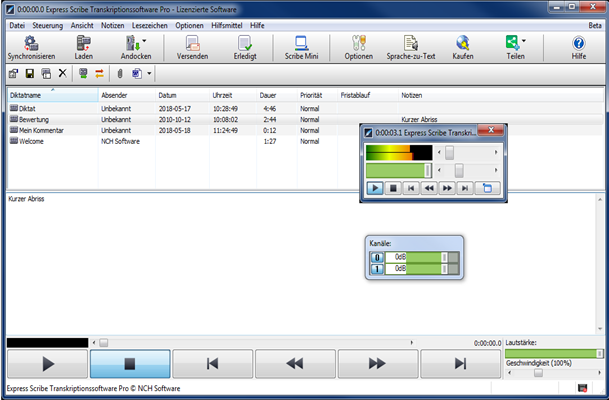Open the Steuerung menu
The image size is (609, 400).
point(48,26)
